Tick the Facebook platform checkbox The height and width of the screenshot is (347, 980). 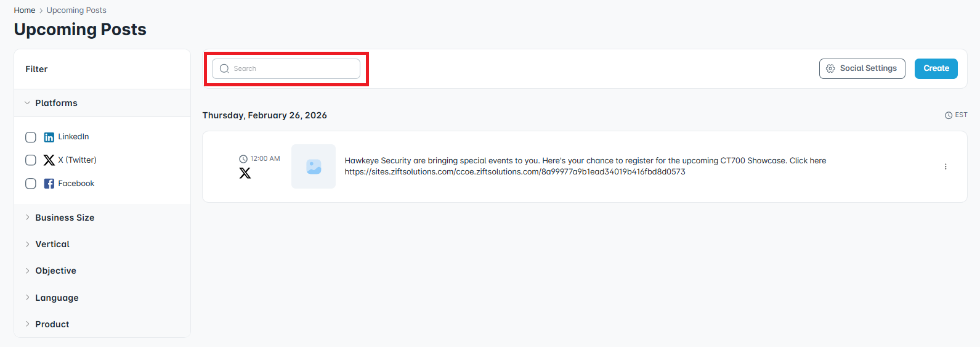pos(31,184)
